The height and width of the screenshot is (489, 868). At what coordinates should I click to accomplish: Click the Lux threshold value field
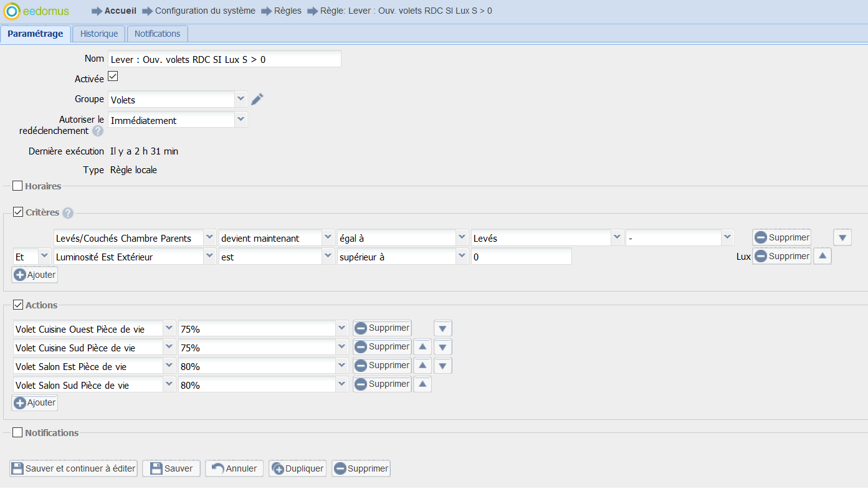(521, 257)
